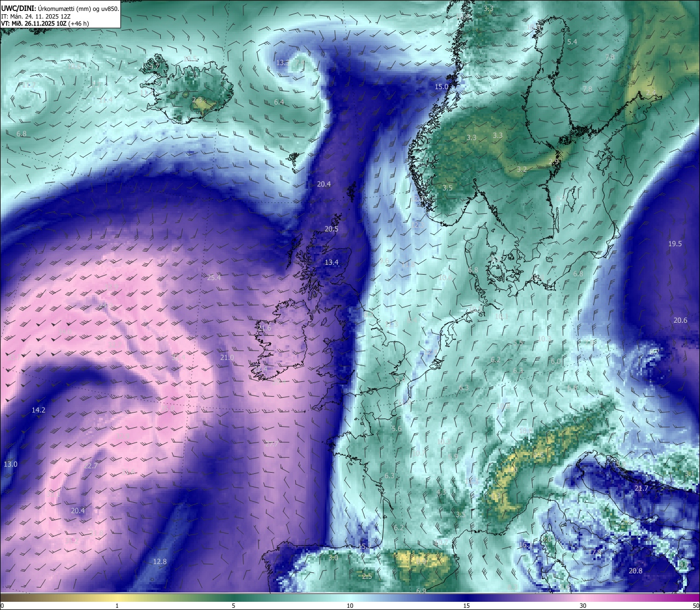Click the UWC/DINI Úrkomumætti title line
This screenshot has width=700, height=610.
click(x=60, y=8)
